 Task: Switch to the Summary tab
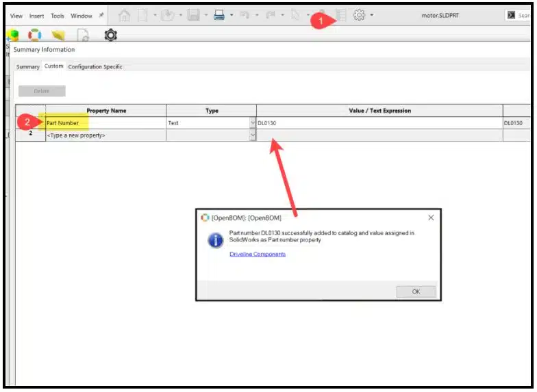(x=27, y=67)
